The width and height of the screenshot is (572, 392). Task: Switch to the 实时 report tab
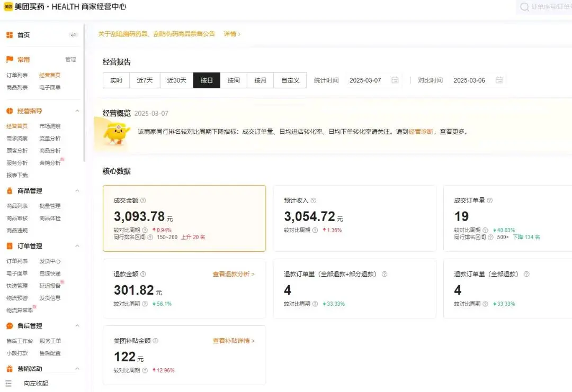[116, 80]
